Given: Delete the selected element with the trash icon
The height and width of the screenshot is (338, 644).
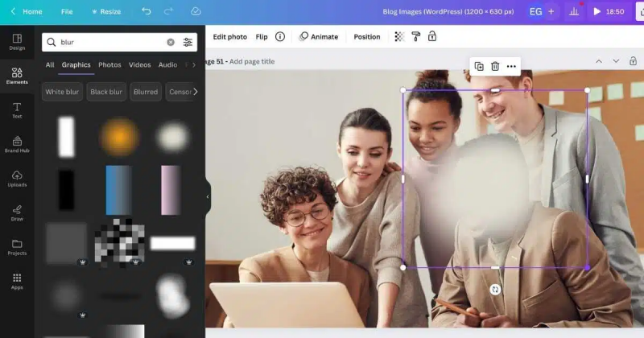Looking at the screenshot, I should pos(495,66).
